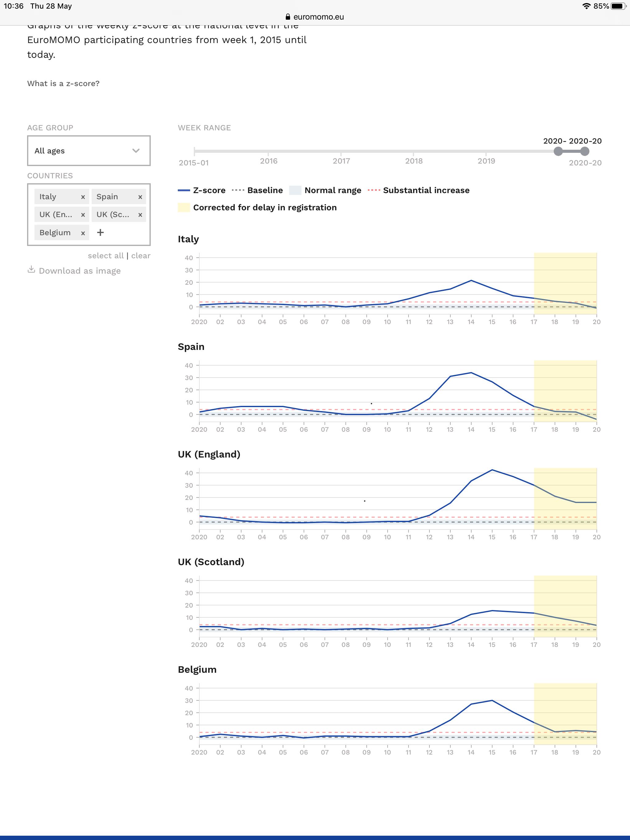Click the padlock icon beside euromomo.eu

(x=288, y=17)
